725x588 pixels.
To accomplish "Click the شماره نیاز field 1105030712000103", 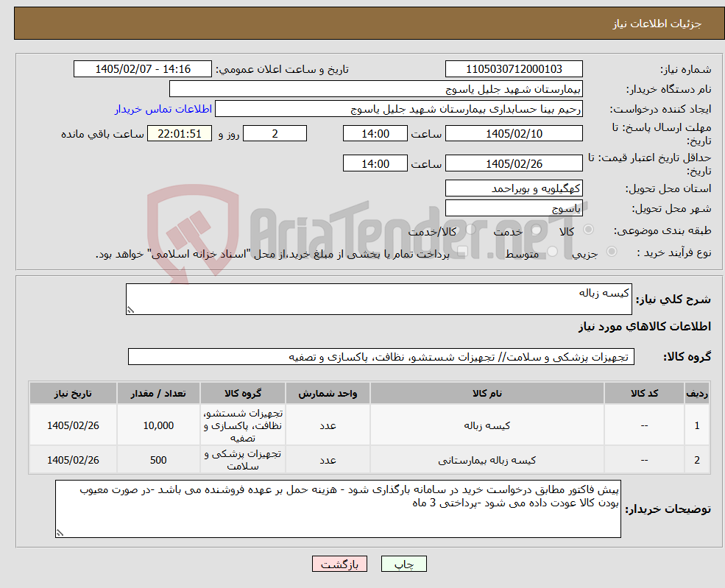I will (514, 69).
